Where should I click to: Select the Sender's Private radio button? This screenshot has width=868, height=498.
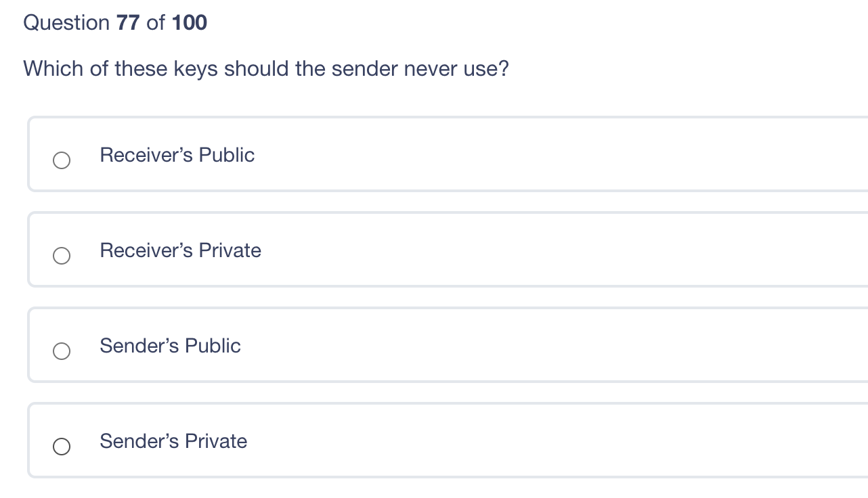point(62,447)
